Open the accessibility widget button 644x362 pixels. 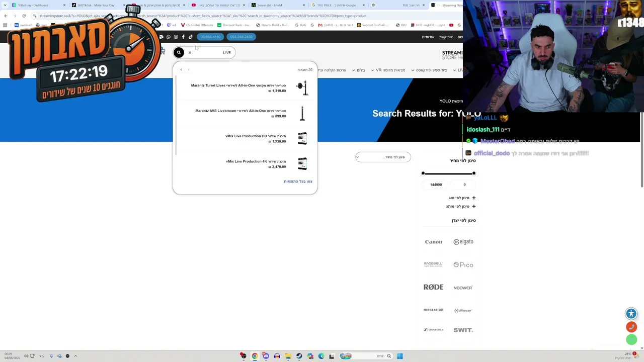pyautogui.click(x=631, y=314)
